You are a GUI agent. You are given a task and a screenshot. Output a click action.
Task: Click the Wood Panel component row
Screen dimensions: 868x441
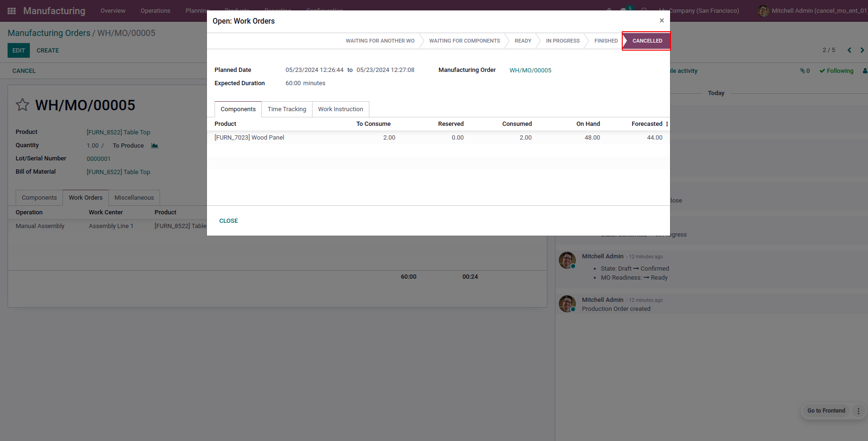pyautogui.click(x=249, y=138)
